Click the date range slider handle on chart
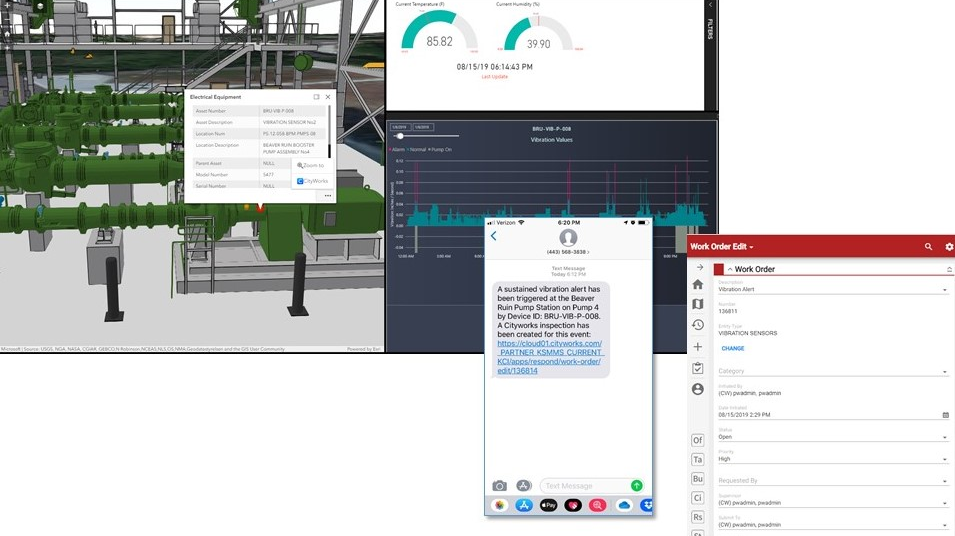This screenshot has width=955, height=536. click(400, 136)
